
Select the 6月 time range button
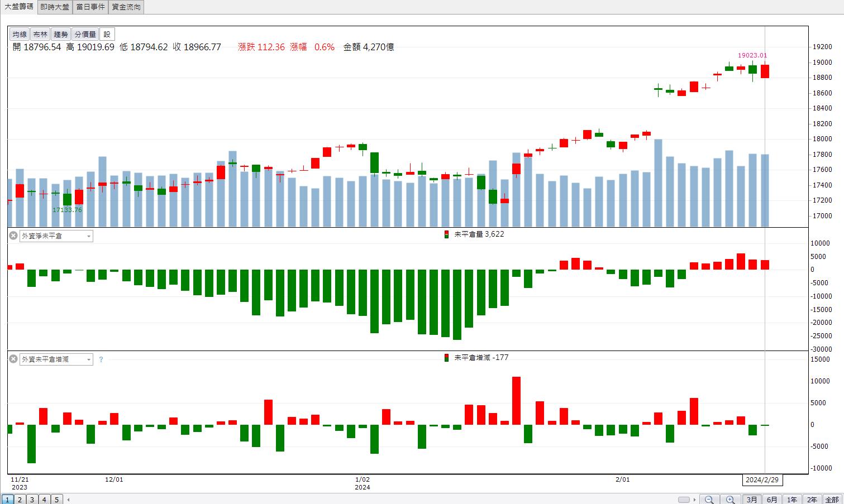772,500
